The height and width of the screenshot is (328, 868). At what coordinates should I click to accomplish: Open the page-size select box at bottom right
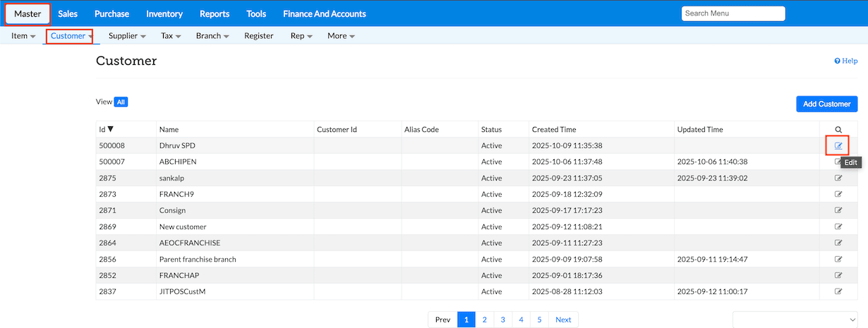point(795,320)
